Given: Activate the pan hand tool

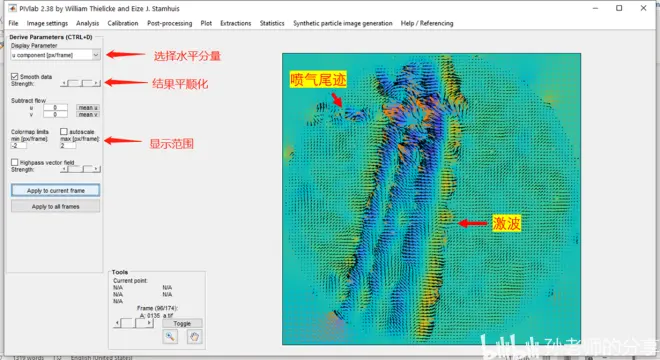Looking at the screenshot, I should (x=194, y=336).
